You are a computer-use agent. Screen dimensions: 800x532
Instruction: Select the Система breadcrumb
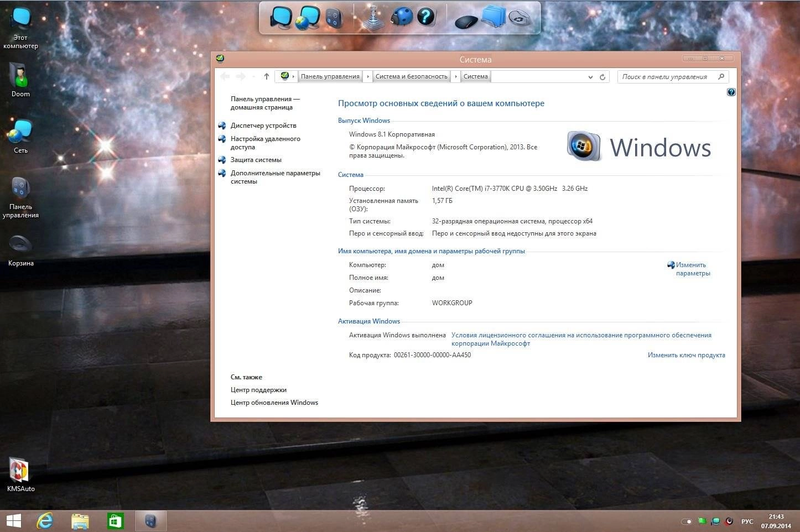[476, 77]
